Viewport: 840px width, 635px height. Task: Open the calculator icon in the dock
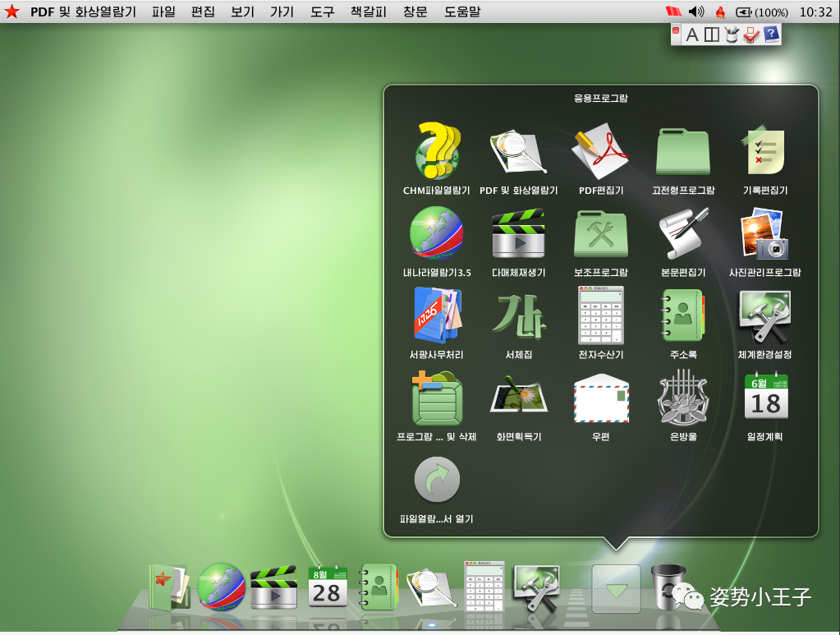(484, 587)
